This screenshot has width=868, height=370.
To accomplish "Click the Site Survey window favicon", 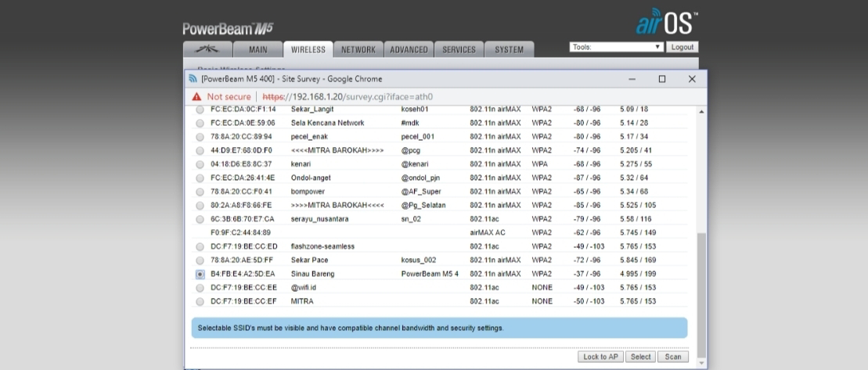I will coord(193,79).
